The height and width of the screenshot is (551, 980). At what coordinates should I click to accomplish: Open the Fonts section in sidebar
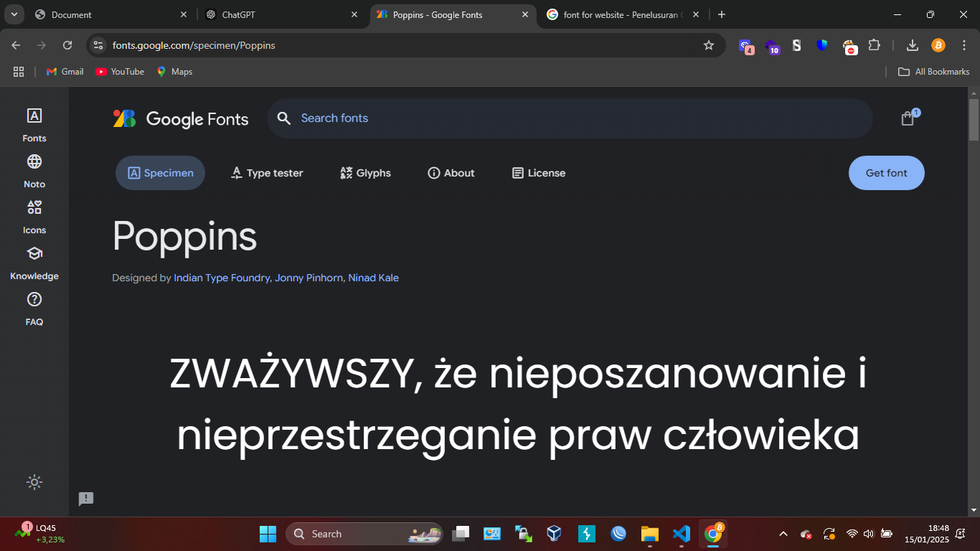pos(34,125)
